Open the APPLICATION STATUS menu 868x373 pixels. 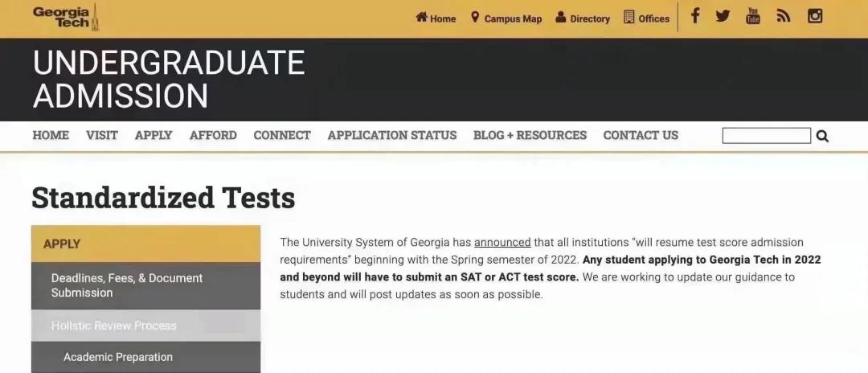click(392, 135)
